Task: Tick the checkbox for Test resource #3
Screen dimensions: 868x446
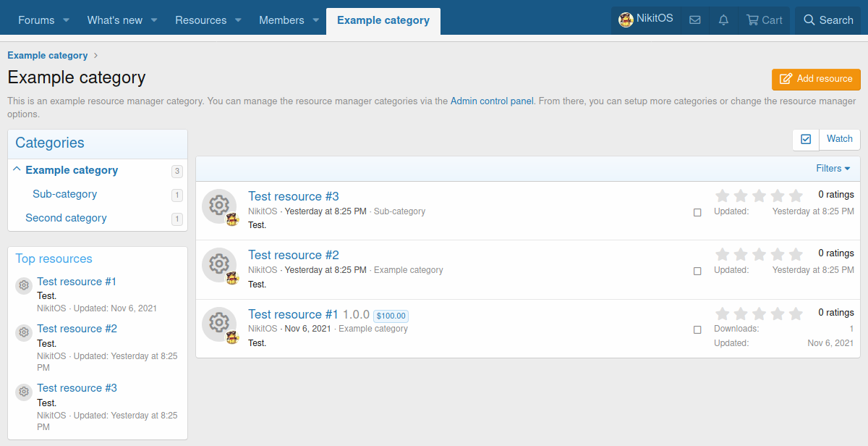Action: point(697,212)
